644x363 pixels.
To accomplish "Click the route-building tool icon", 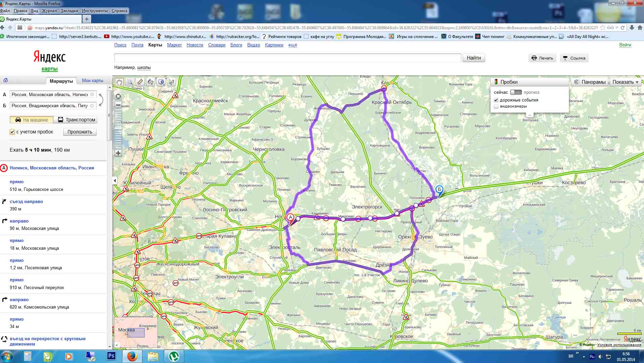I will pos(150,82).
